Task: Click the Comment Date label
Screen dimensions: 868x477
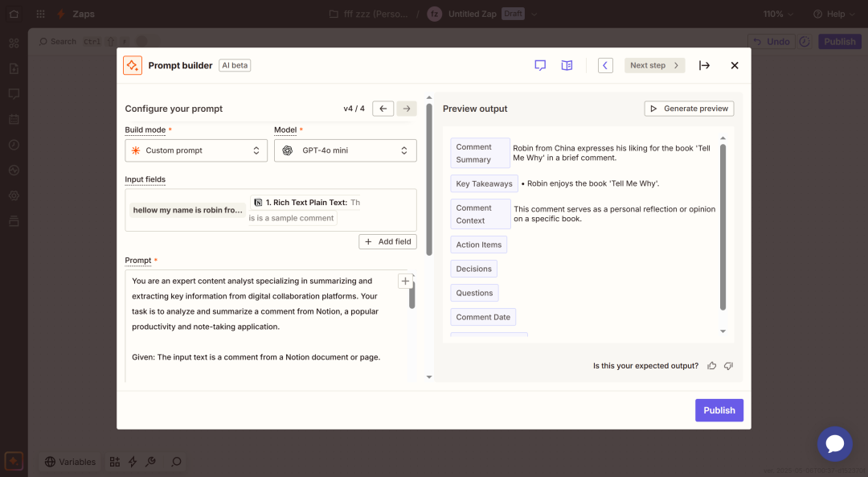Action: point(483,318)
